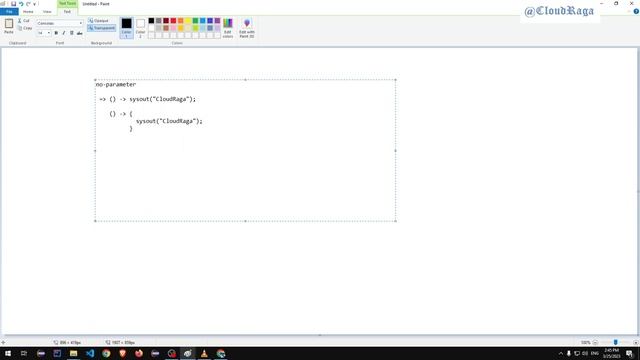
Task: Pick the yellow color swatch
Action: (188, 20)
